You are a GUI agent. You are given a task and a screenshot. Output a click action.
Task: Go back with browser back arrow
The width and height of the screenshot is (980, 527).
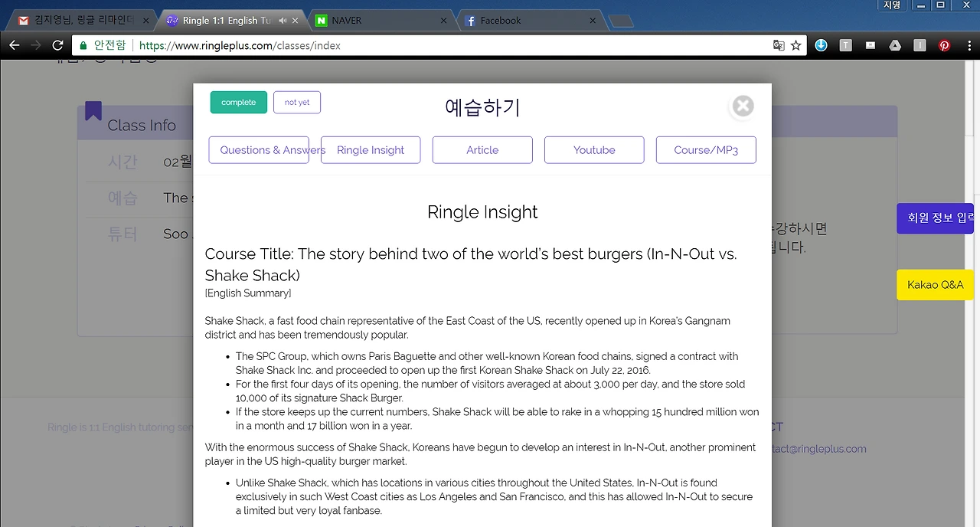click(x=14, y=45)
